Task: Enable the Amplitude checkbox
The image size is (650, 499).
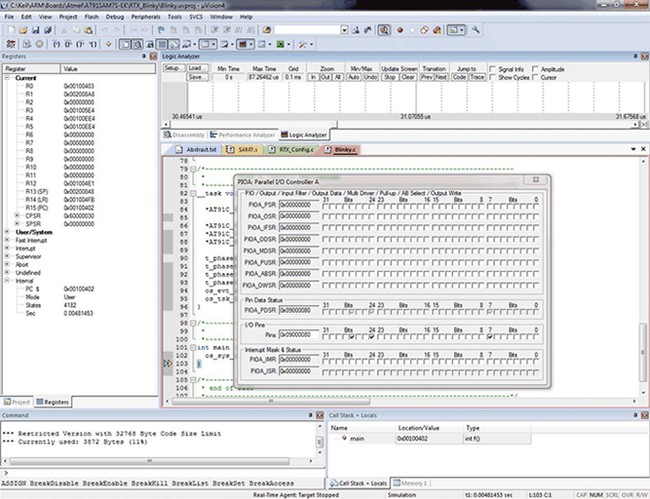Action: tap(535, 69)
